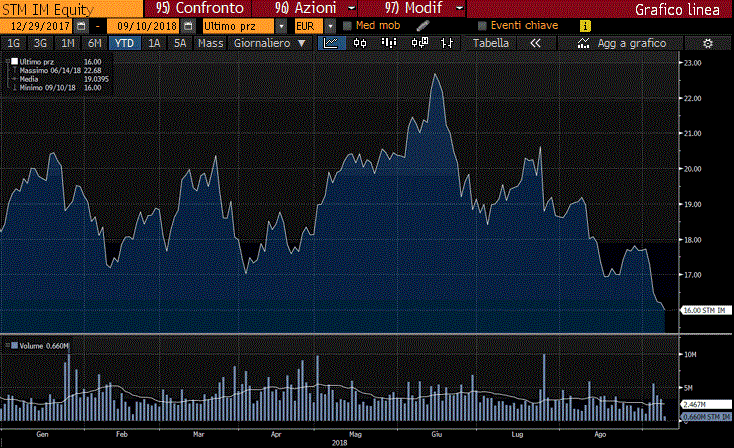Click the Grafico linea title
The height and width of the screenshot is (448, 734).
pos(677,9)
